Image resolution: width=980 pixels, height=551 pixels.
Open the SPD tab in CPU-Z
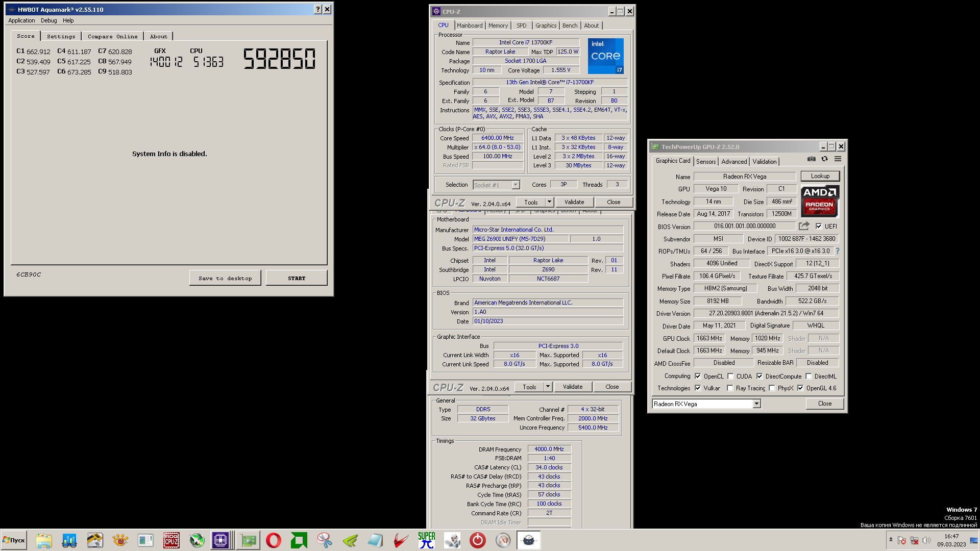[x=521, y=26]
